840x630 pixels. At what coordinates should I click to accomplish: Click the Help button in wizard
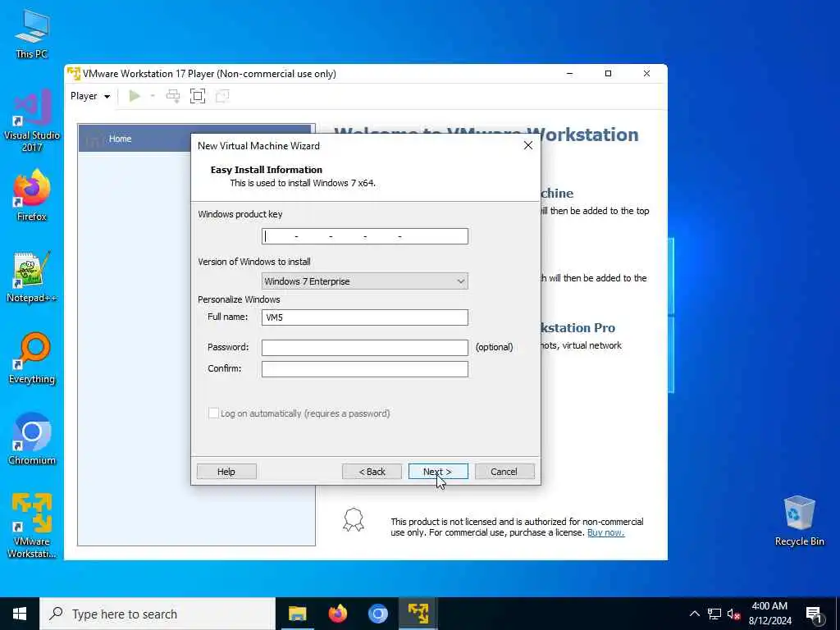pyautogui.click(x=226, y=472)
